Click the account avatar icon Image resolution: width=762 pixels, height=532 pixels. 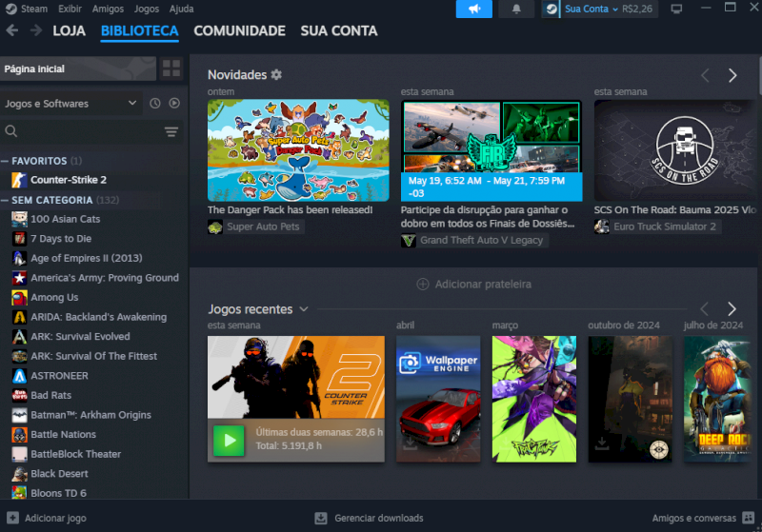pos(551,9)
